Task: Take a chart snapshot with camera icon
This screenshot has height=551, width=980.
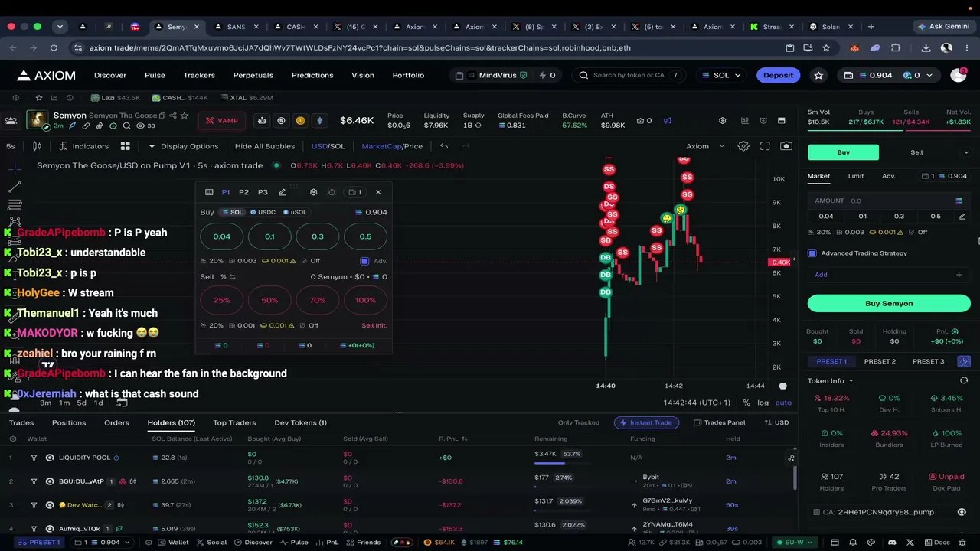Action: pos(786,146)
